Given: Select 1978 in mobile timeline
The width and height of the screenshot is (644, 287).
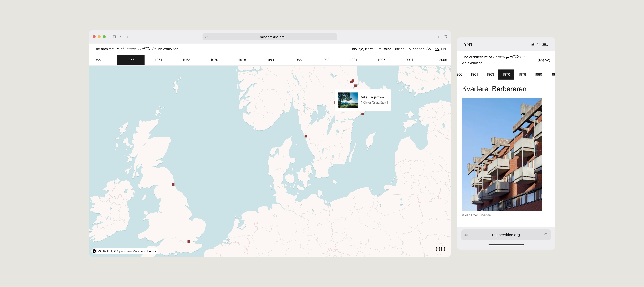Looking at the screenshot, I should point(522,74).
